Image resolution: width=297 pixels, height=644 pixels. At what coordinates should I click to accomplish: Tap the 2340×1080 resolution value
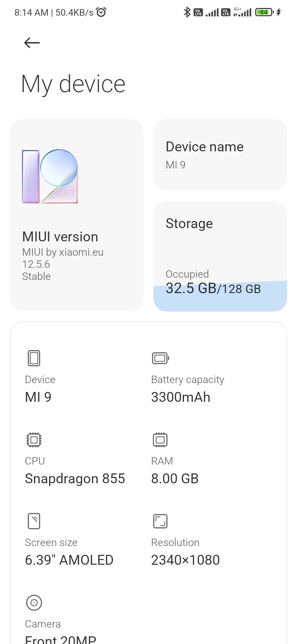pyautogui.click(x=185, y=560)
